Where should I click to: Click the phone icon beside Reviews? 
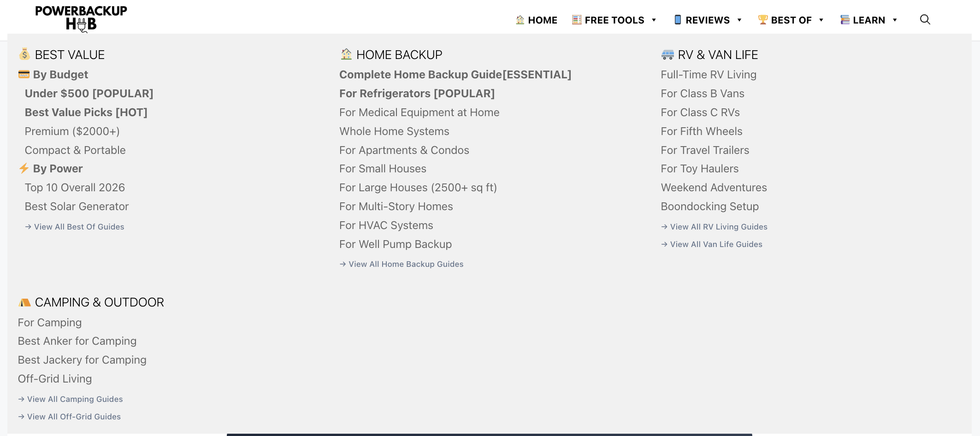click(x=678, y=20)
